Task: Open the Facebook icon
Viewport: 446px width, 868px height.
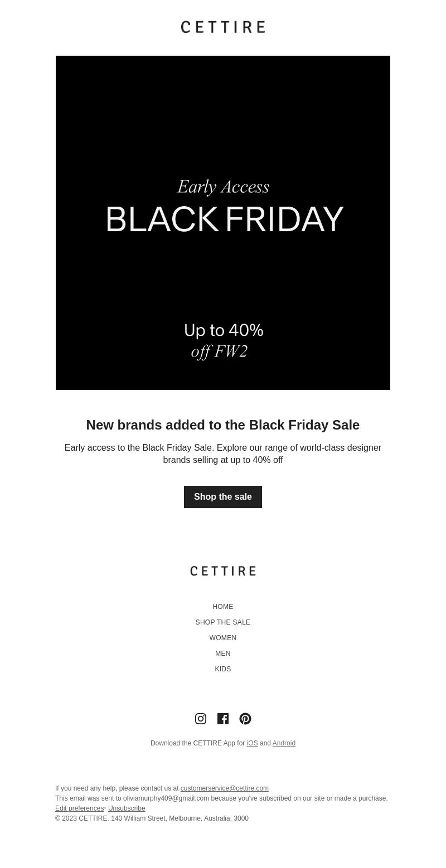Action: 223,719
